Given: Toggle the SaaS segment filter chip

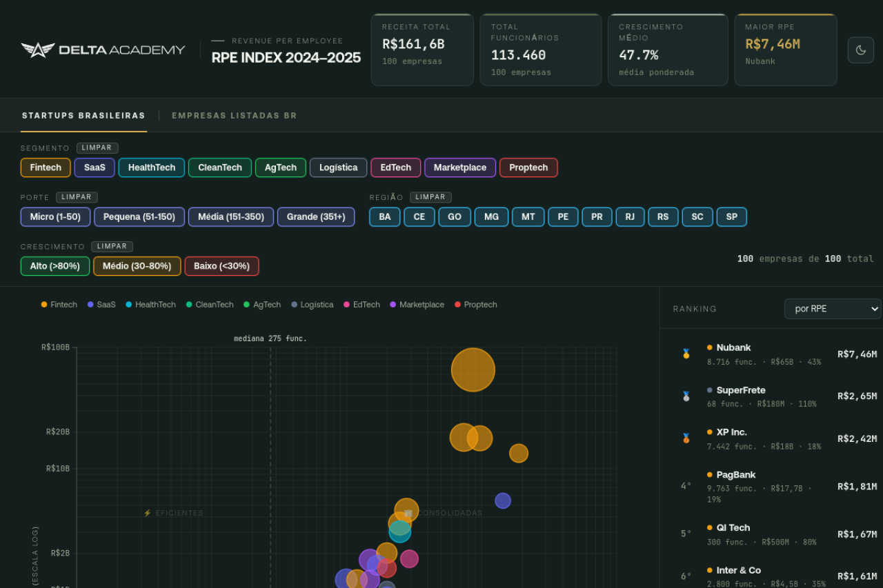Looking at the screenshot, I should 95,168.
